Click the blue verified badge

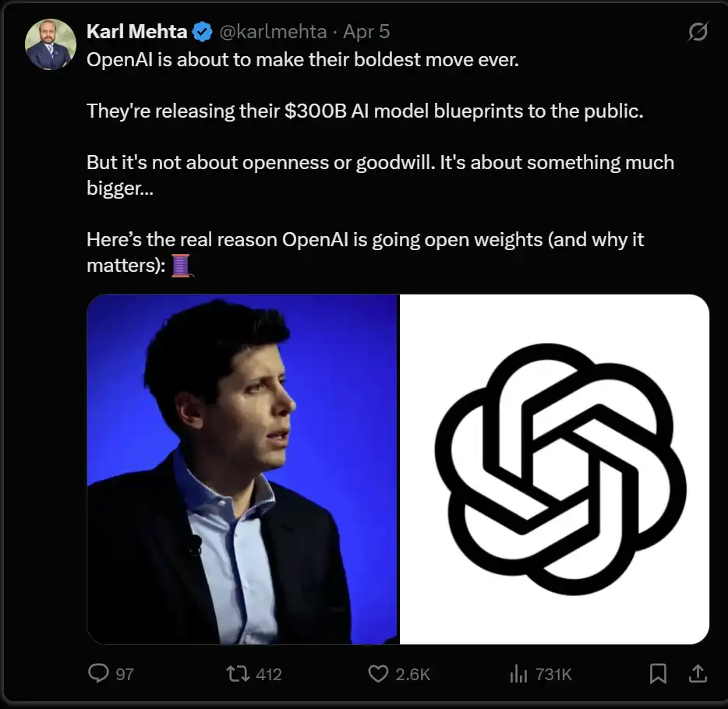(x=202, y=32)
